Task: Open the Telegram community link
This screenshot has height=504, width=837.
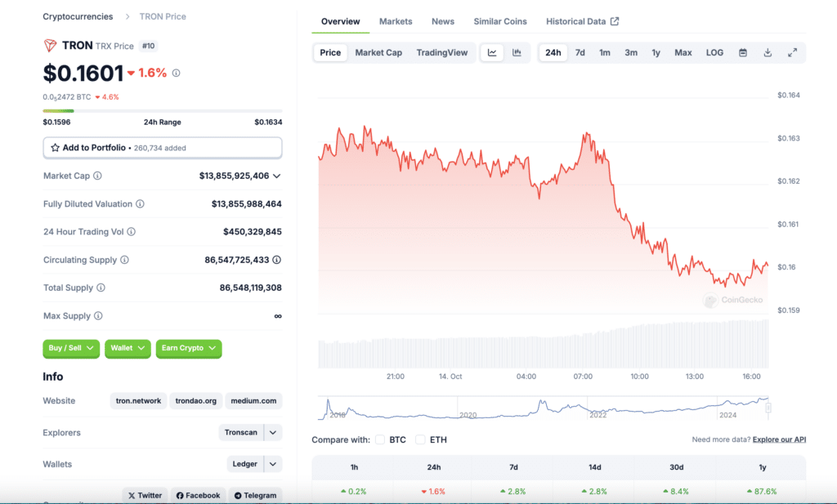Action: (x=256, y=496)
